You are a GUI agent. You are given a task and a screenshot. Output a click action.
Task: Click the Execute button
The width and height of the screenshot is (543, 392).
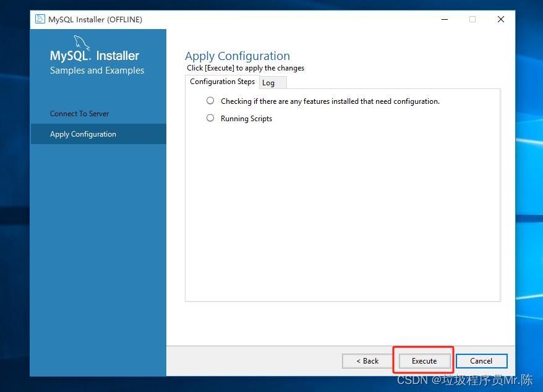click(424, 361)
